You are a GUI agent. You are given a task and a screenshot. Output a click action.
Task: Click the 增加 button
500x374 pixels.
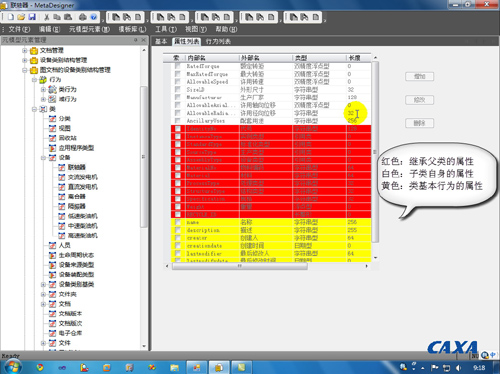click(420, 76)
